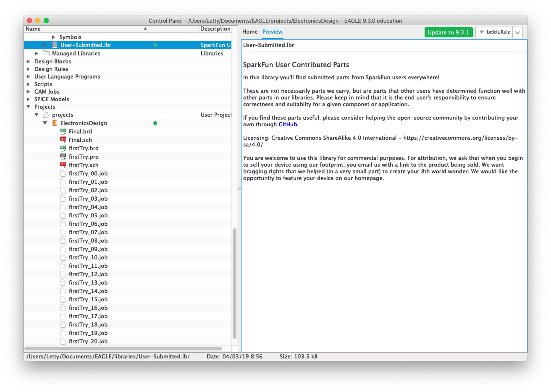The image size is (551, 392).
Task: Toggle green active dot for ElectronicsDesign project
Action: (x=155, y=123)
